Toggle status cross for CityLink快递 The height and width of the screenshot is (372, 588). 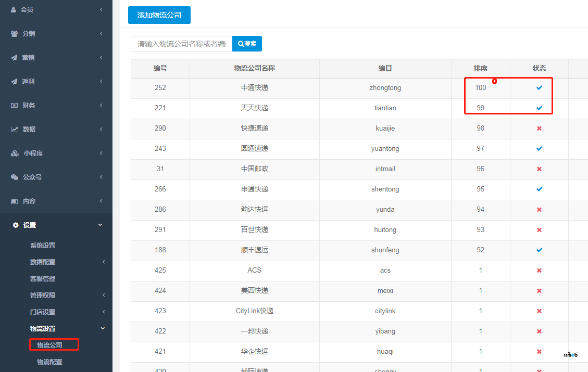tap(539, 311)
